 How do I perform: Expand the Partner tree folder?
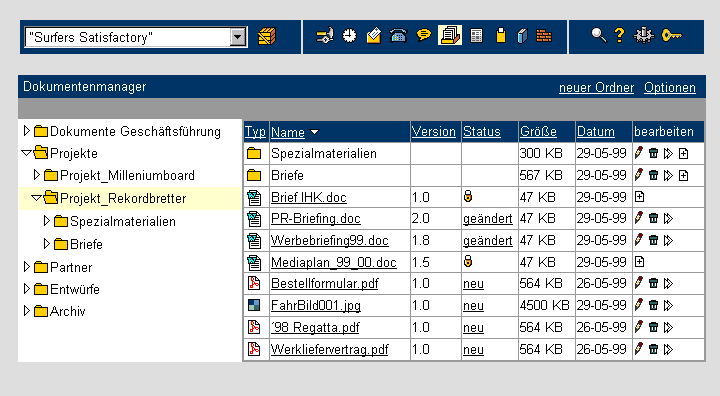point(27,266)
